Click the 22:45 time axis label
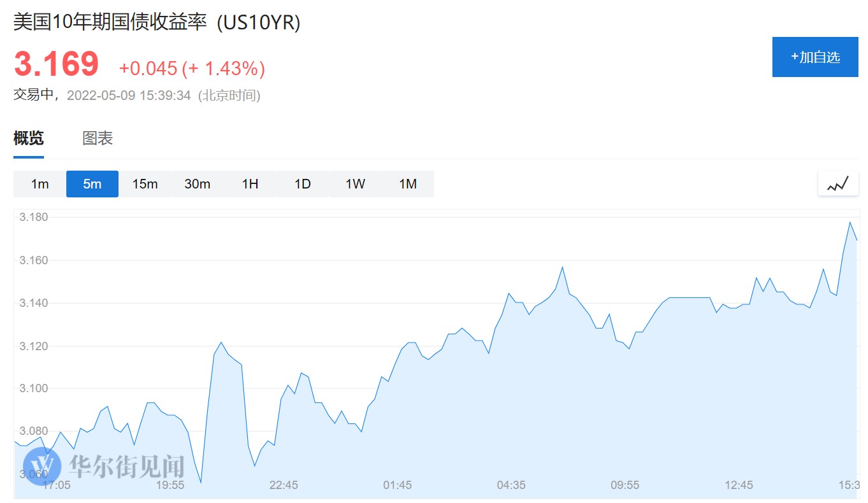 284,485
